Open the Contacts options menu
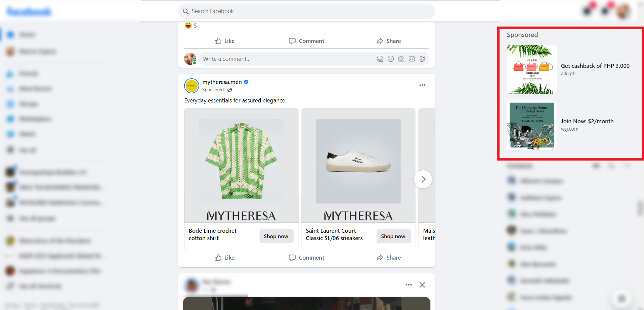The width and height of the screenshot is (644, 310). point(628,166)
